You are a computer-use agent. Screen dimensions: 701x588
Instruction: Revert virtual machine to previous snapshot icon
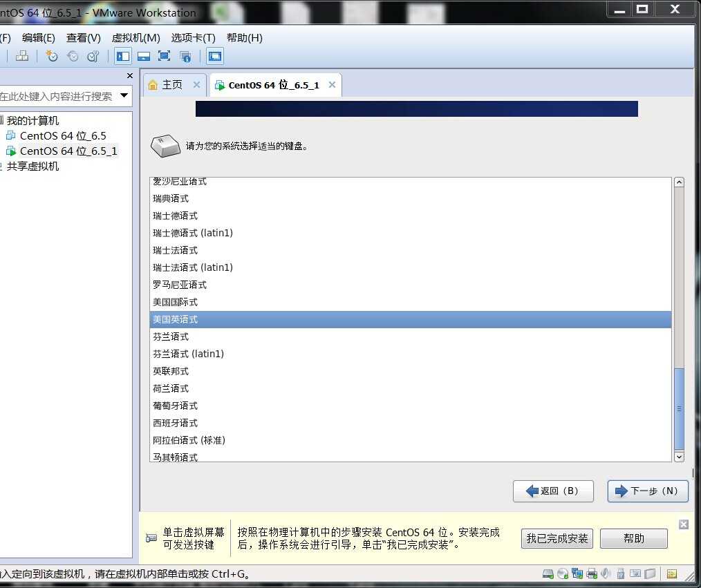tap(73, 56)
